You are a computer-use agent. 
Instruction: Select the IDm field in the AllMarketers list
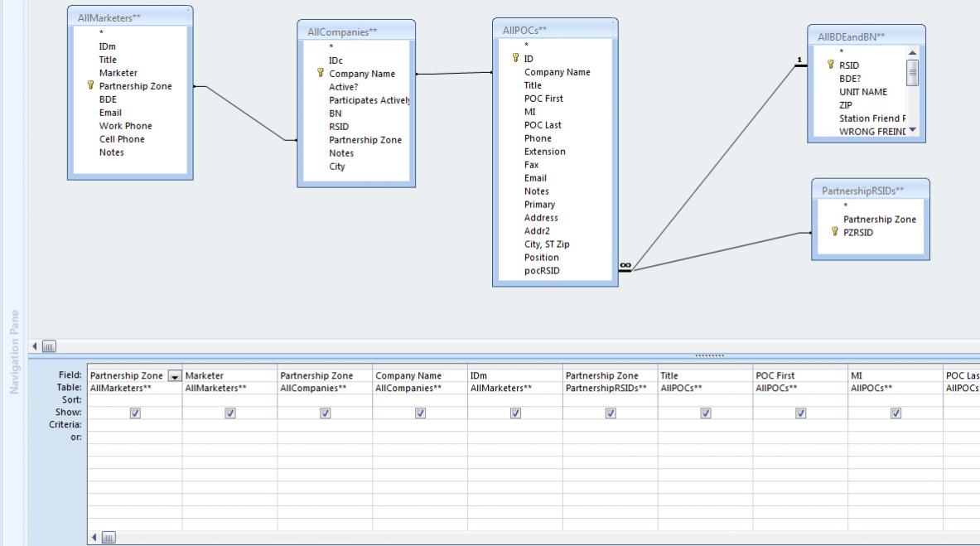(107, 46)
